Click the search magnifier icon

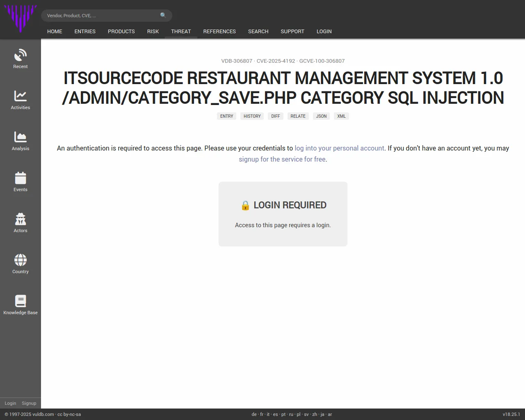[163, 16]
